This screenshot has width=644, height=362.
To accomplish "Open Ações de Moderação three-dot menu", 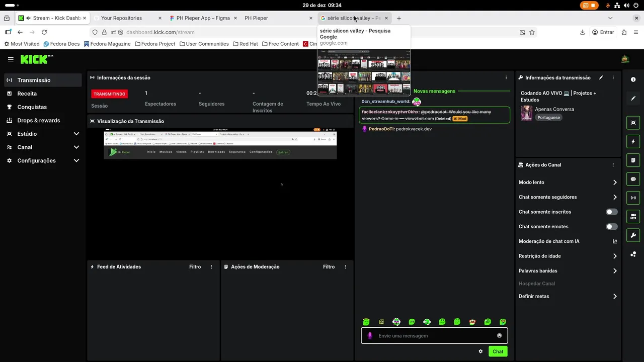I will pos(345,267).
